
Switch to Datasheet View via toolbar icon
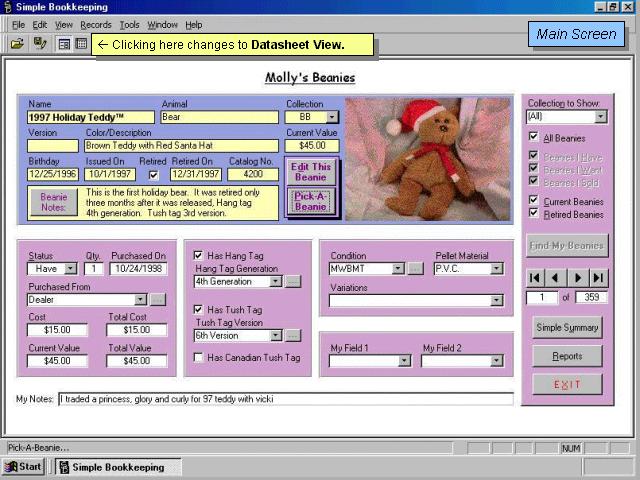click(81, 44)
